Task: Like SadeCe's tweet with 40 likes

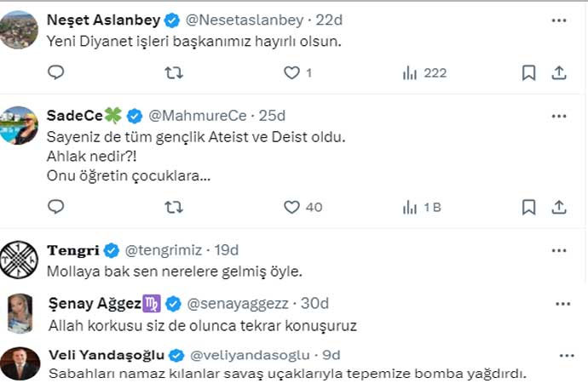Action: coord(292,207)
